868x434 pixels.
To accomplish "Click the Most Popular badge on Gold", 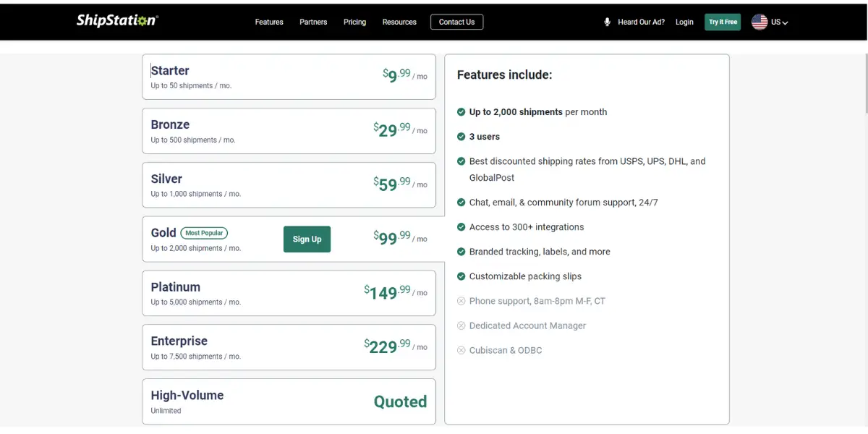I will point(204,233).
